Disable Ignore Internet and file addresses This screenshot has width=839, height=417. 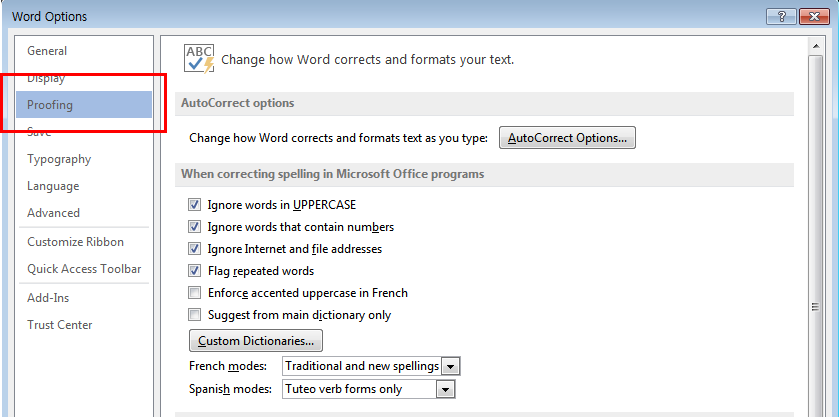point(194,249)
